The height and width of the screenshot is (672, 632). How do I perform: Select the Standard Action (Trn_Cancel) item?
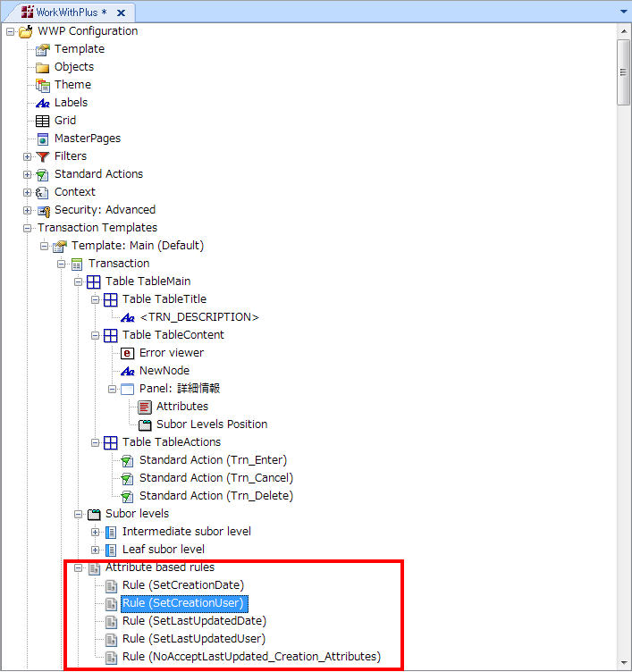pyautogui.click(x=216, y=478)
